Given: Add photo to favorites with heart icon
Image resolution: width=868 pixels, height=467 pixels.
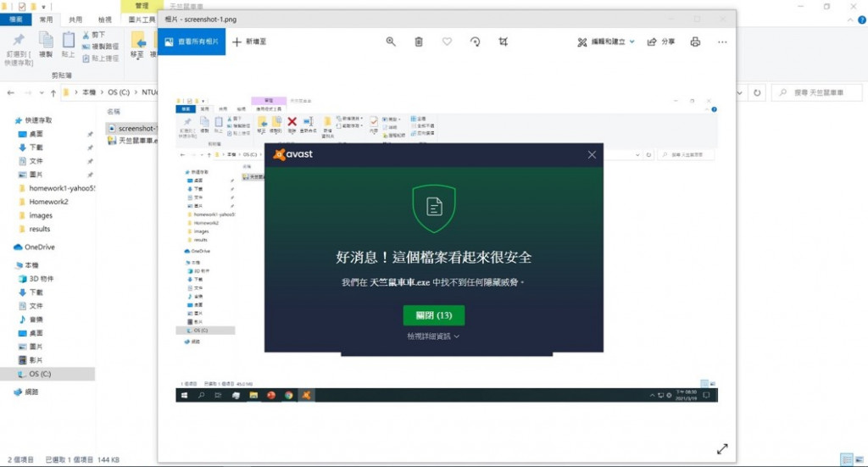Looking at the screenshot, I should click(x=447, y=42).
